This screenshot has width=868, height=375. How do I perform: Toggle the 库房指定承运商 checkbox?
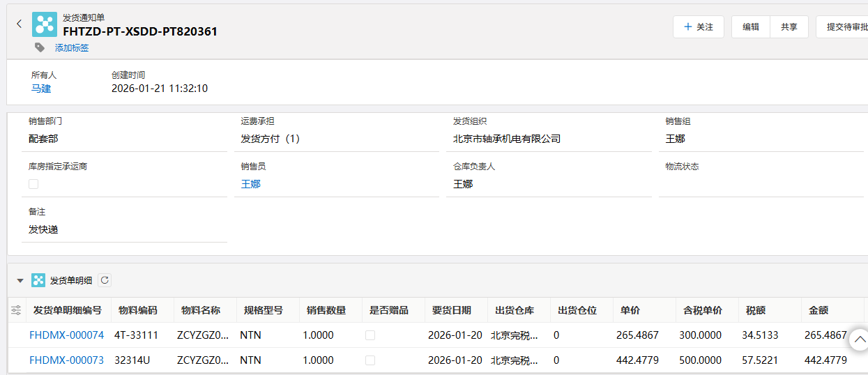pos(33,184)
